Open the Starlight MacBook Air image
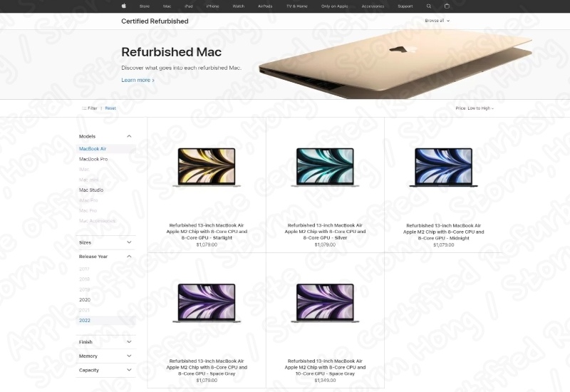Image resolution: width=570 pixels, height=392 pixels. coord(207,167)
